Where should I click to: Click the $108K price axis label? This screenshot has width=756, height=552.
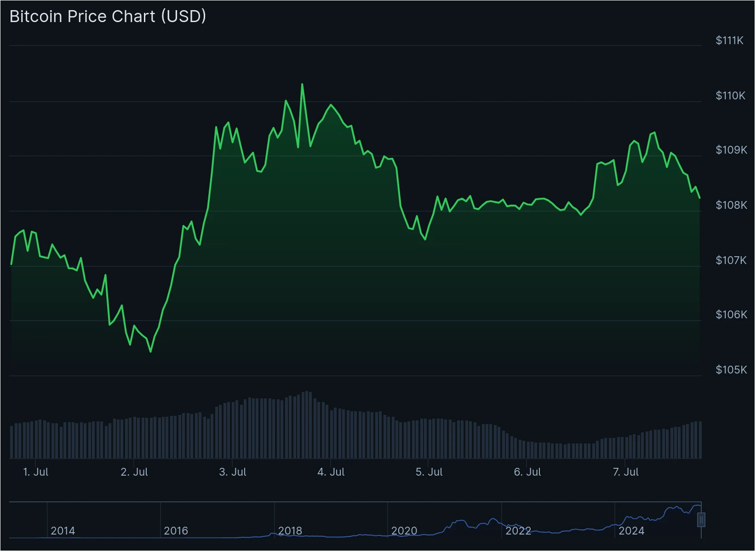732,205
